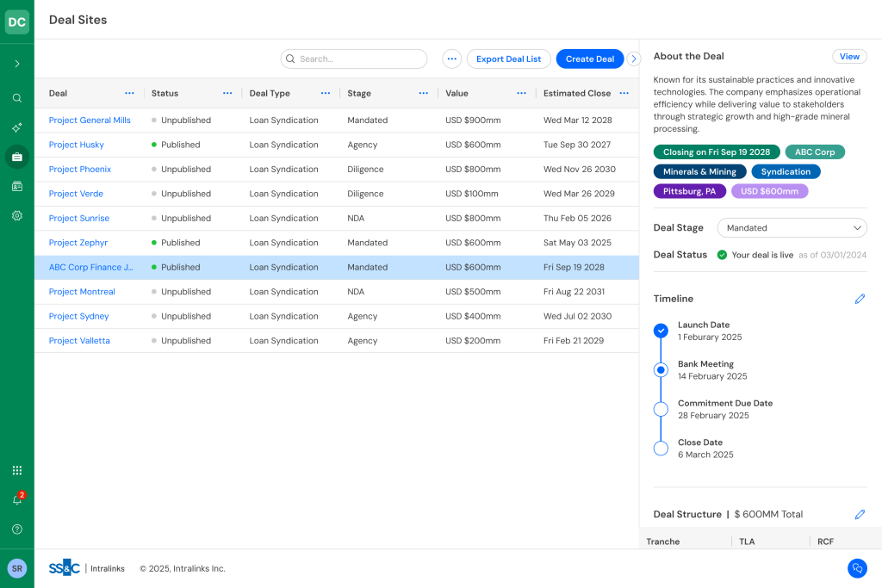
Task: Click the DC logo icon
Action: [x=17, y=22]
